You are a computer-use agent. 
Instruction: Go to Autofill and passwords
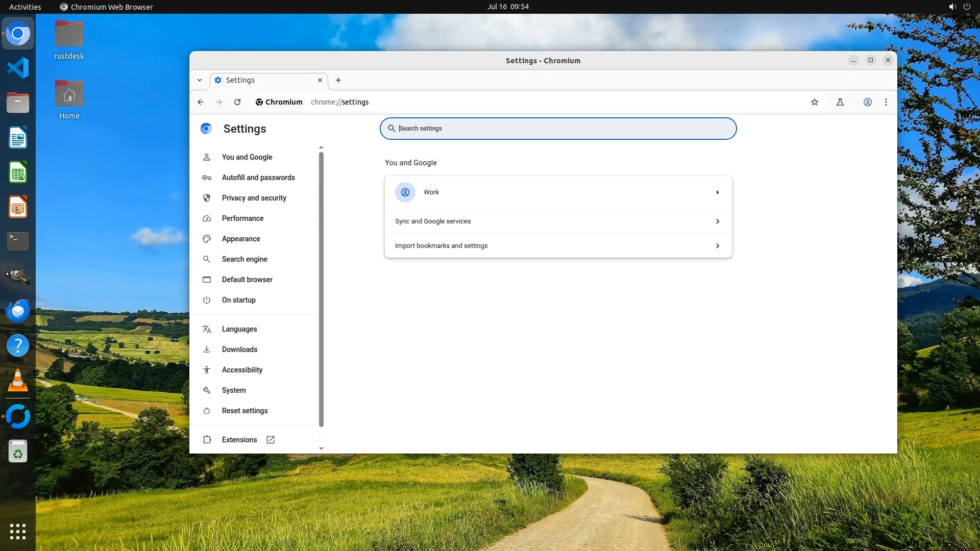pyautogui.click(x=258, y=178)
